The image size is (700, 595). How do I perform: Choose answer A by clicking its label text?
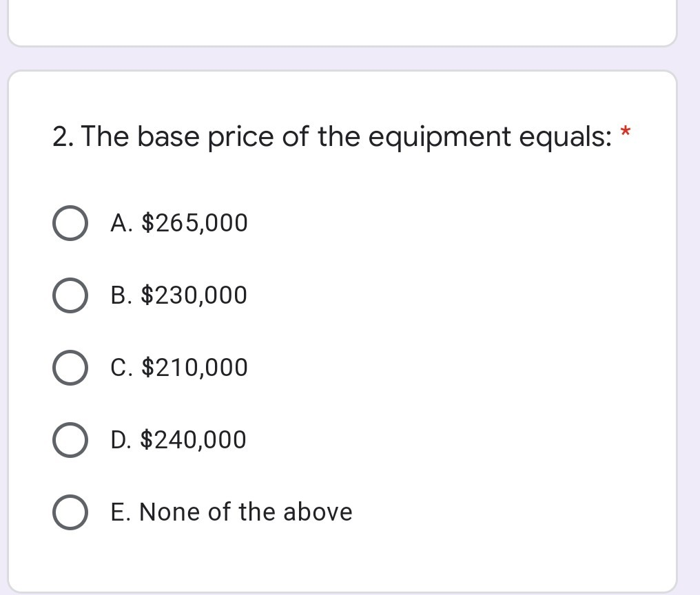[x=179, y=222]
